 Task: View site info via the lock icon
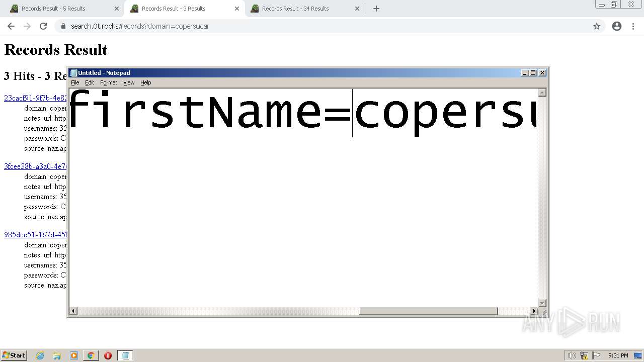tap(63, 26)
